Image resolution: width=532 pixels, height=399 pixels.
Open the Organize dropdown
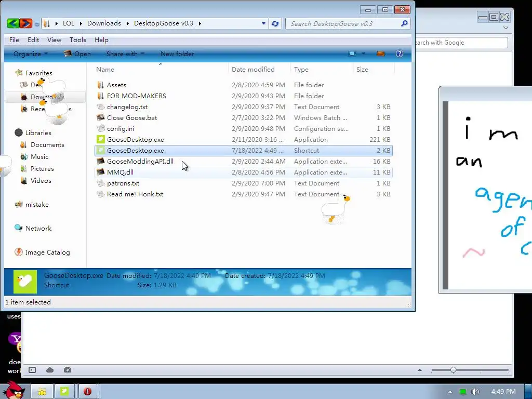(30, 54)
